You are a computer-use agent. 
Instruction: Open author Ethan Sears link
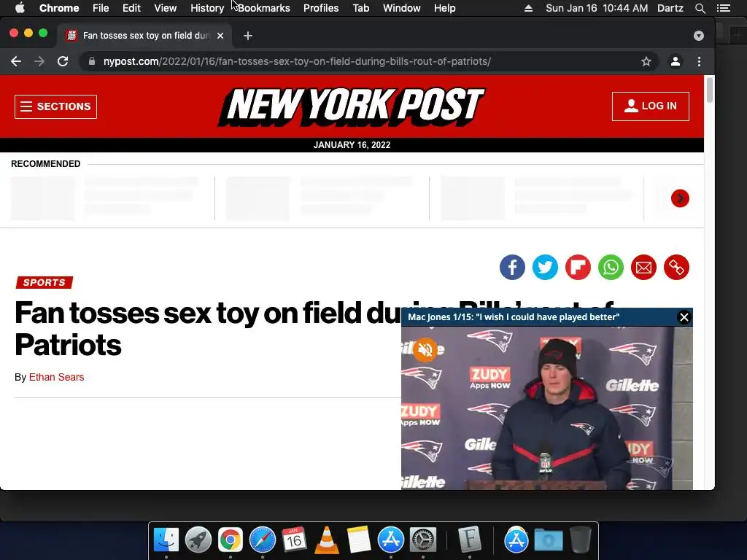coord(56,377)
